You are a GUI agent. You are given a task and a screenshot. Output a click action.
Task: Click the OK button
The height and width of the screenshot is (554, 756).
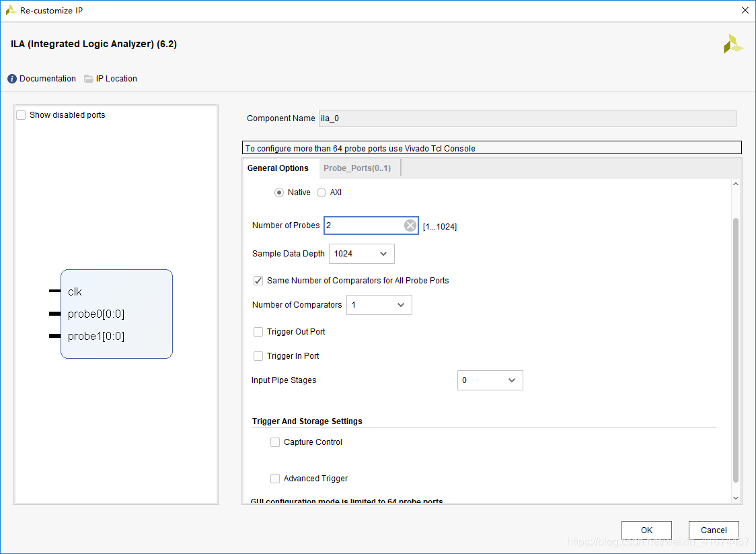click(646, 530)
